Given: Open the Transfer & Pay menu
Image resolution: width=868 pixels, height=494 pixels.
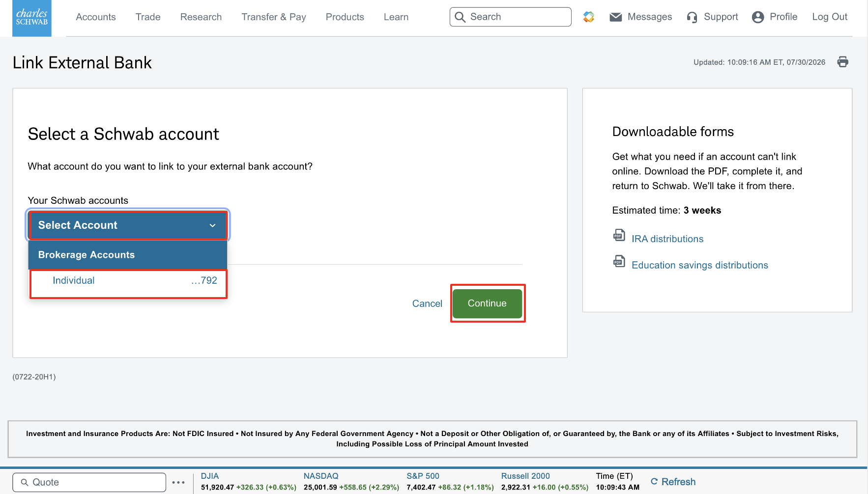Looking at the screenshot, I should point(274,17).
